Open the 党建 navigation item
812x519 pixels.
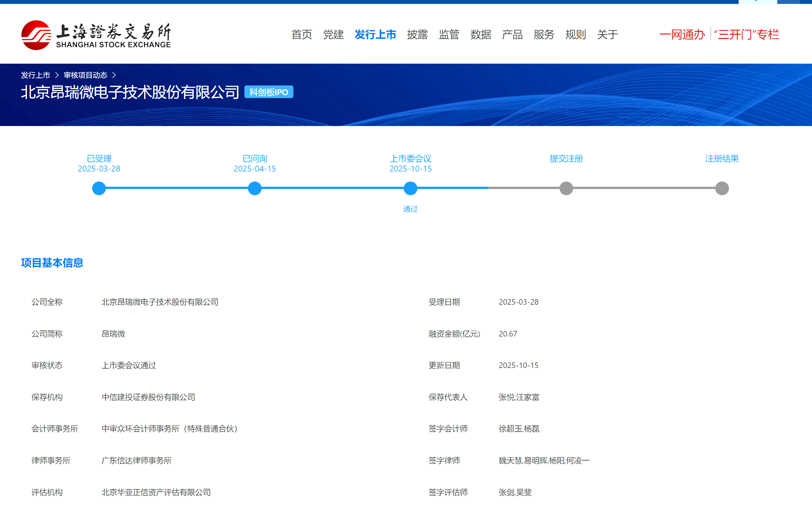tap(333, 34)
